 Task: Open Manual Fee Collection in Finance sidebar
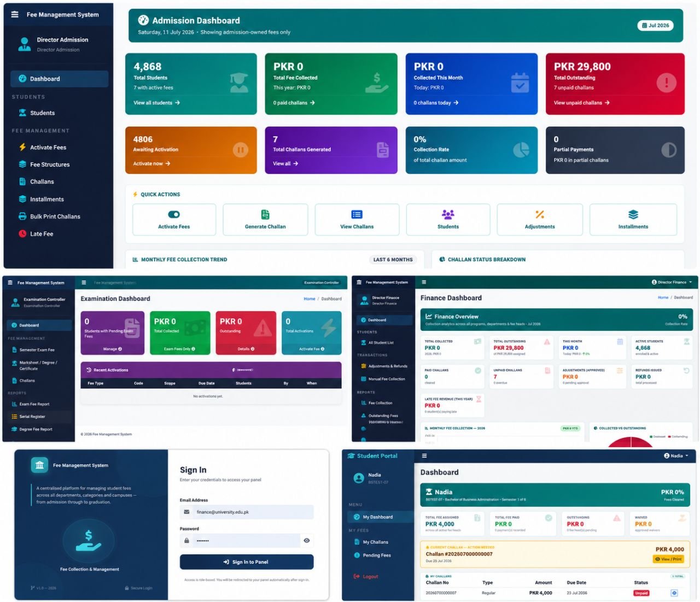tap(385, 379)
